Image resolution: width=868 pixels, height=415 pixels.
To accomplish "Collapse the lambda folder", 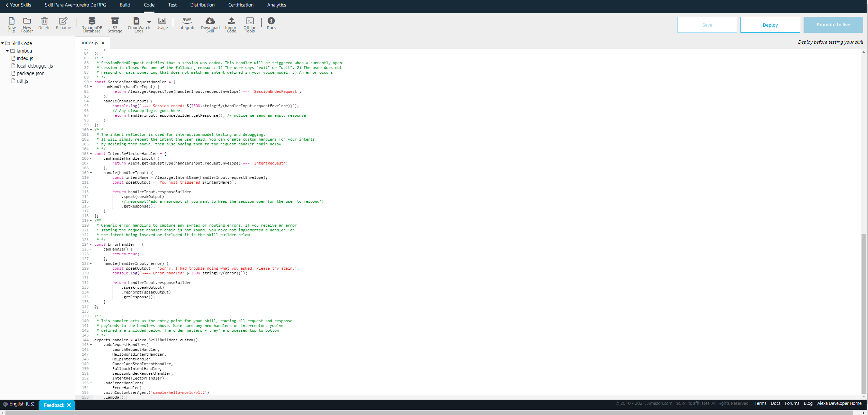I will pos(8,51).
